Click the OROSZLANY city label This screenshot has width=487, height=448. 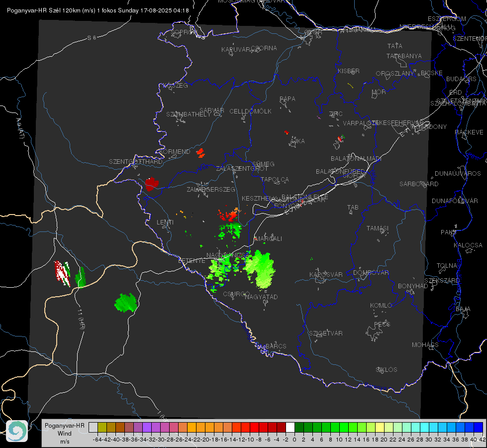coord(395,73)
